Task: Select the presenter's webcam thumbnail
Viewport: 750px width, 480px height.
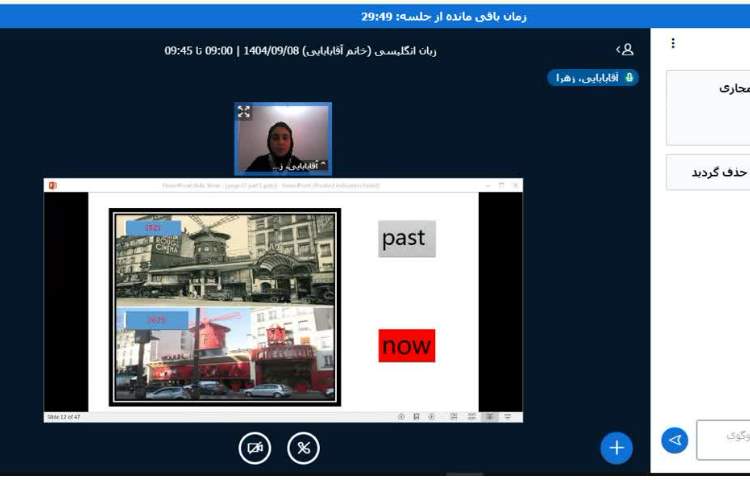Action: 283,139
